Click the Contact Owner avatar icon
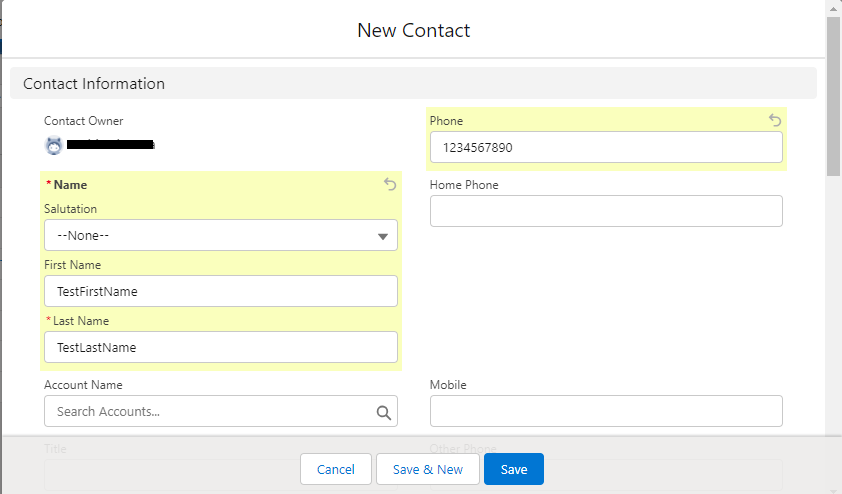 click(x=54, y=146)
